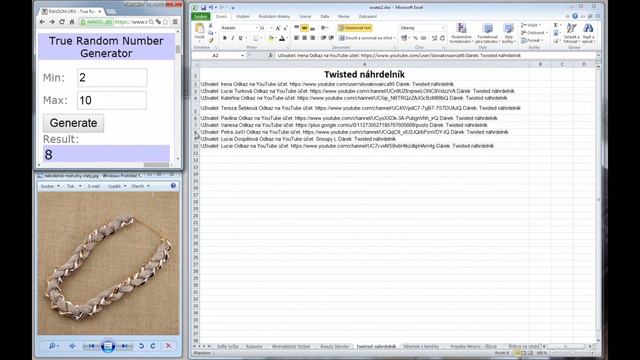Apply percent style number format

[x=415, y=38]
